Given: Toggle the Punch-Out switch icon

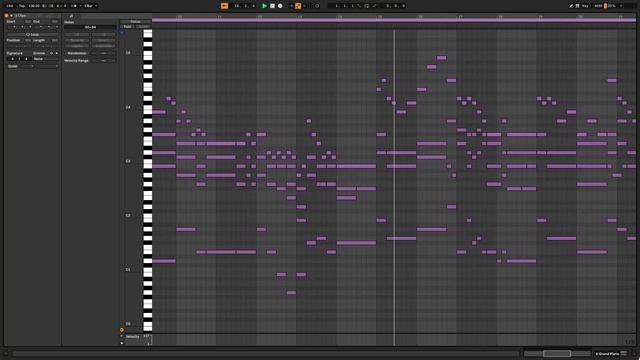Looking at the screenshot, I should coord(374,6).
